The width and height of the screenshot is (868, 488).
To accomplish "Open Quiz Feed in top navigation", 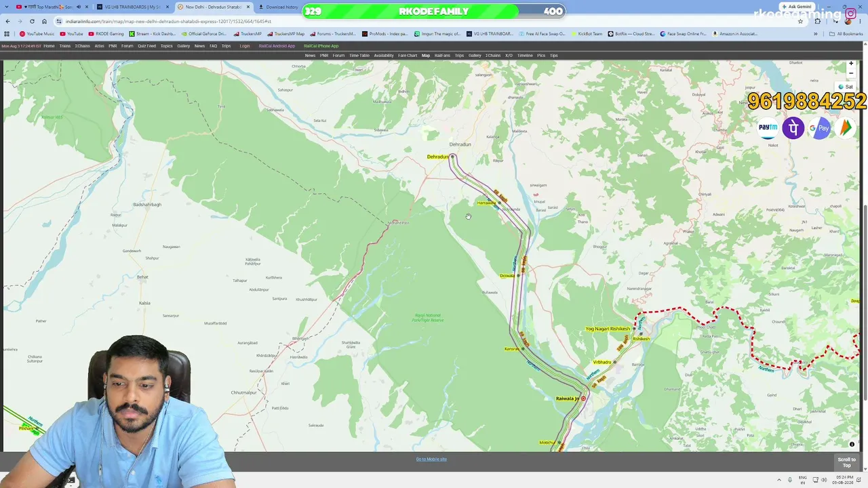I will click(146, 46).
